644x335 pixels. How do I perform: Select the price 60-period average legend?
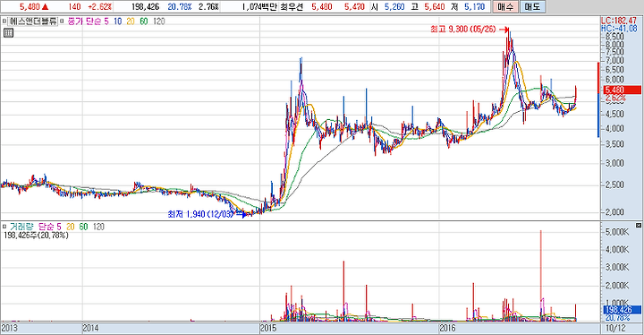coord(144,21)
